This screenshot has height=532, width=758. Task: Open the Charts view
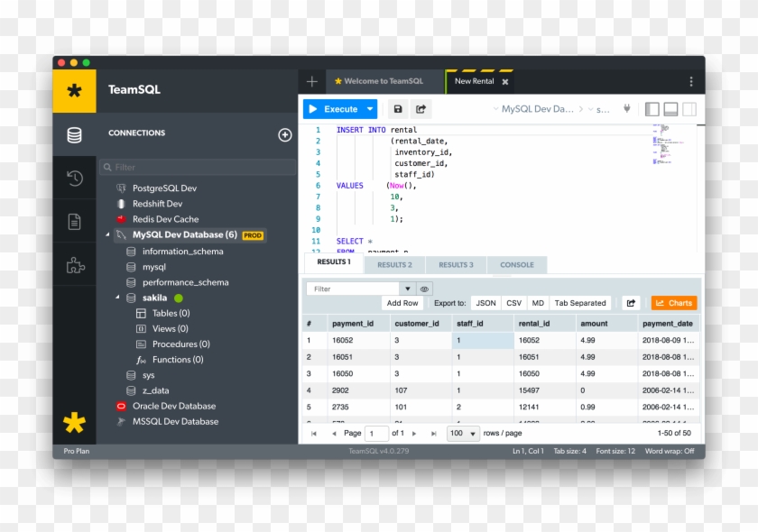(674, 303)
